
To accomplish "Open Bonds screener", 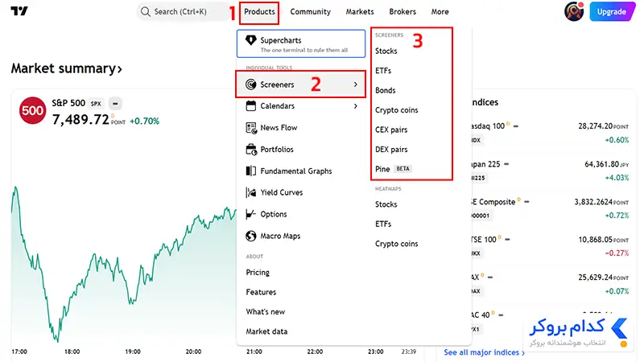I will point(386,90).
